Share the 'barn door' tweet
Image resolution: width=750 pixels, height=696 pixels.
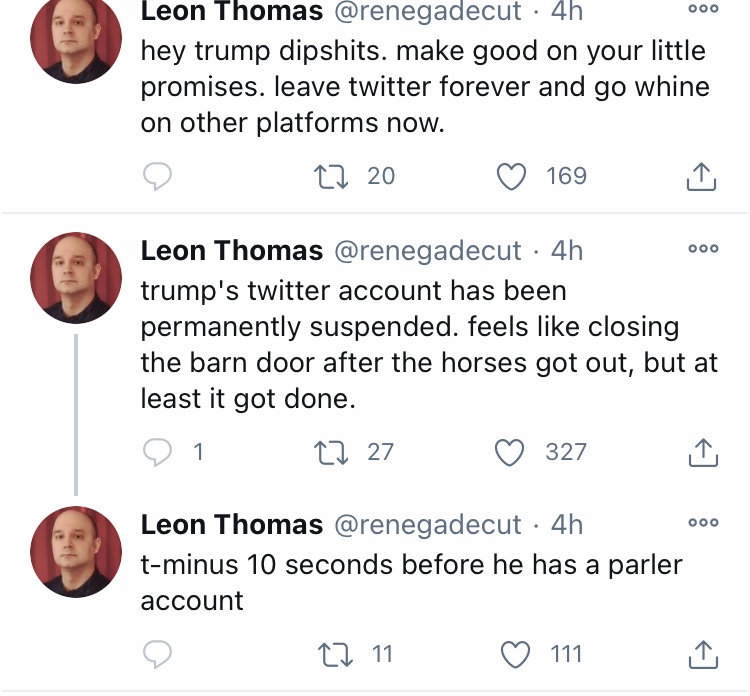click(703, 453)
